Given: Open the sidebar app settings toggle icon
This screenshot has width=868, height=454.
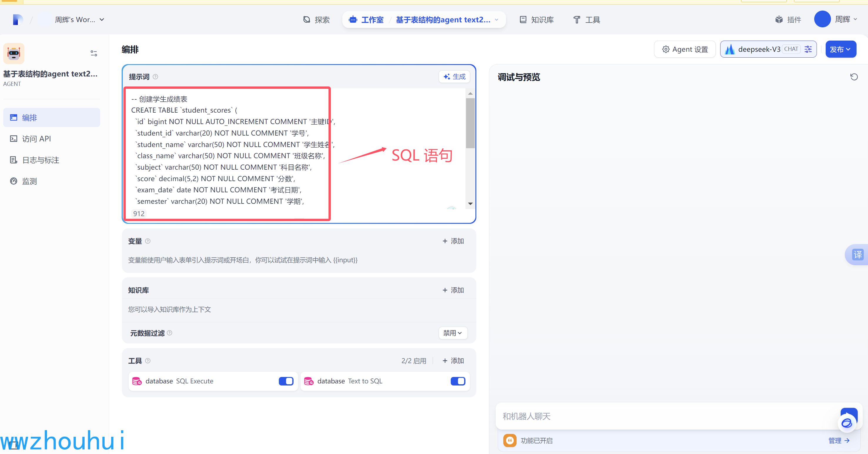Looking at the screenshot, I should tap(94, 53).
